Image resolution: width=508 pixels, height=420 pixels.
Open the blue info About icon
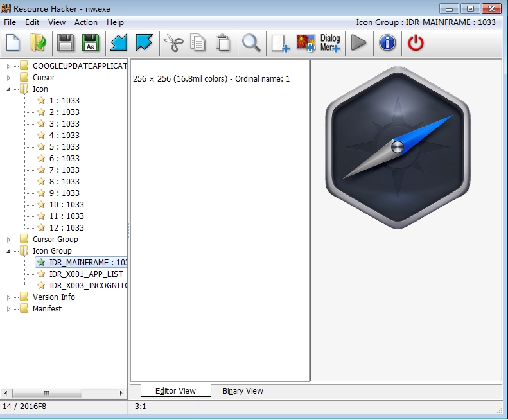[x=387, y=43]
